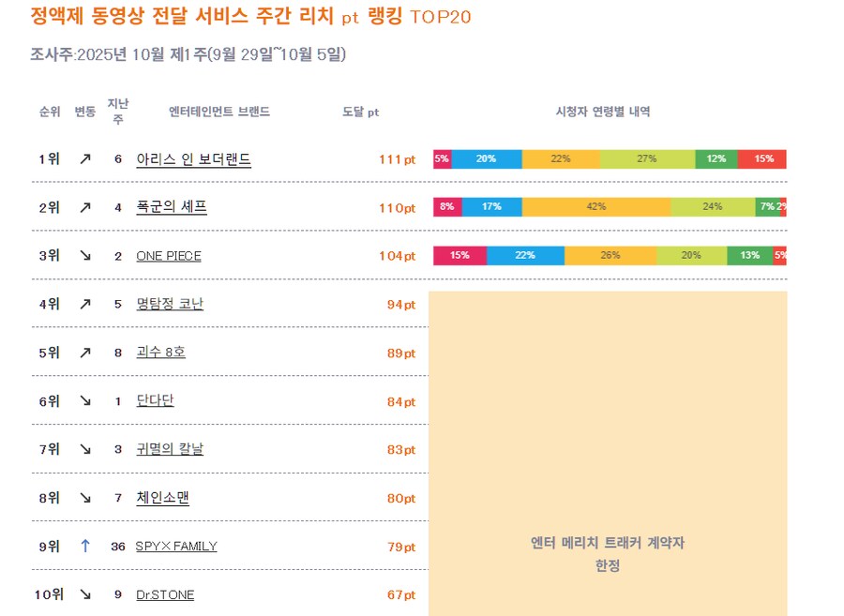Viewport: 844px width, 616px height.
Task: Open the SPY×FAMILY brand link
Action: pyautogui.click(x=176, y=546)
